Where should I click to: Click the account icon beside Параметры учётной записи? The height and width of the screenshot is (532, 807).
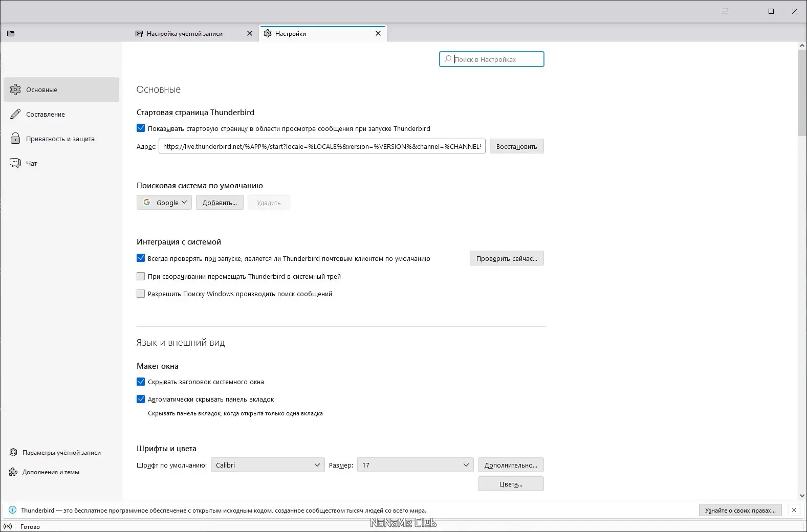click(x=13, y=453)
